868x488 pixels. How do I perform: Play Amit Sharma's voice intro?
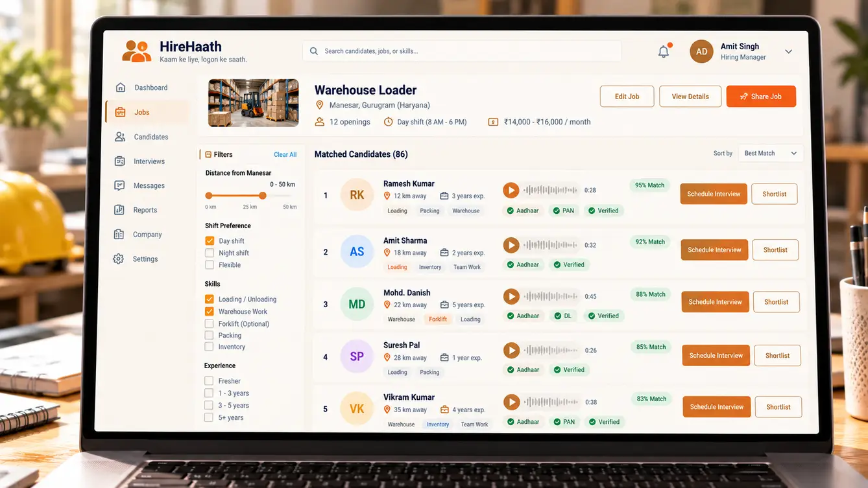point(511,245)
